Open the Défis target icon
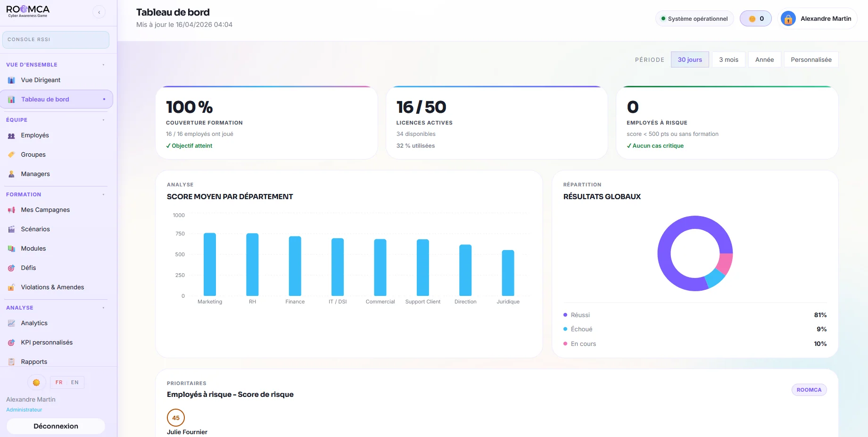The width and height of the screenshot is (868, 437). click(x=11, y=268)
